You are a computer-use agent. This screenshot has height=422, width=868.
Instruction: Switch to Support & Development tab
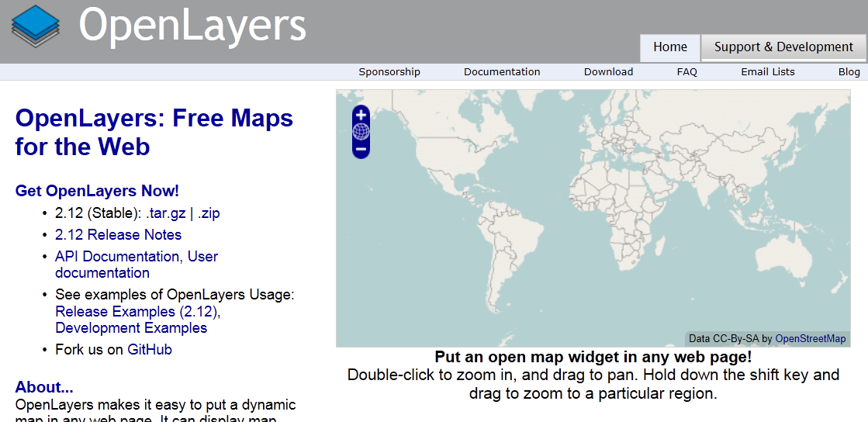point(783,47)
